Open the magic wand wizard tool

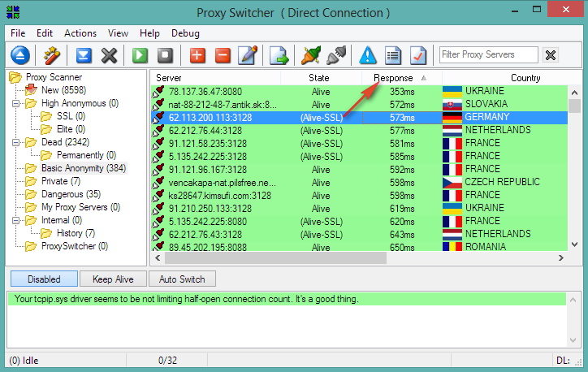click(52, 55)
